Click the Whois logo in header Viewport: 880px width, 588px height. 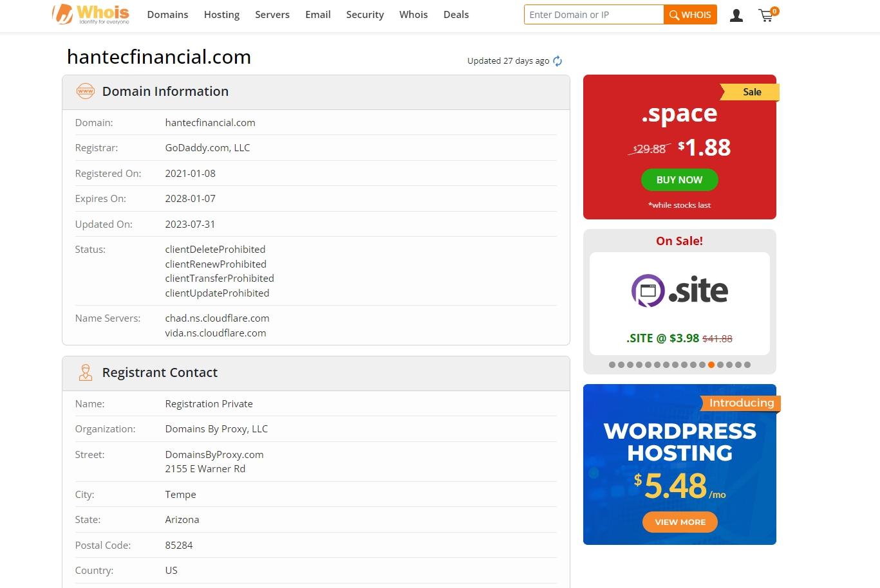pos(91,14)
